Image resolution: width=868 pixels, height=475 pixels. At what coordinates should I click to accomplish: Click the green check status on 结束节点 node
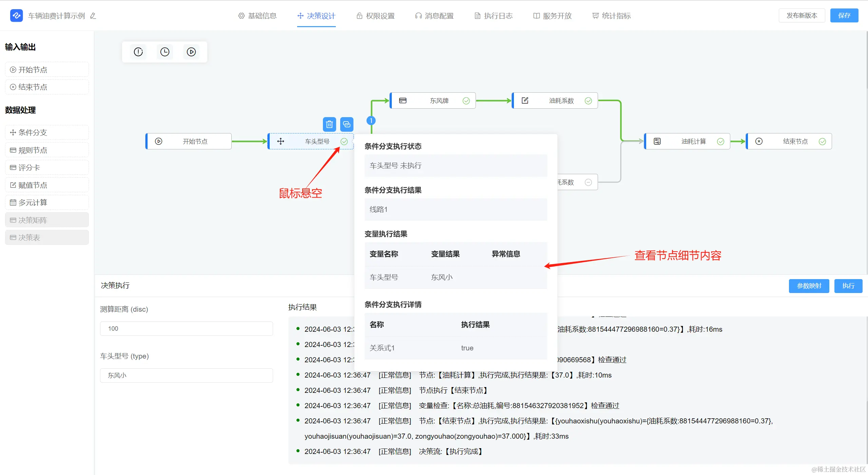pyautogui.click(x=822, y=142)
